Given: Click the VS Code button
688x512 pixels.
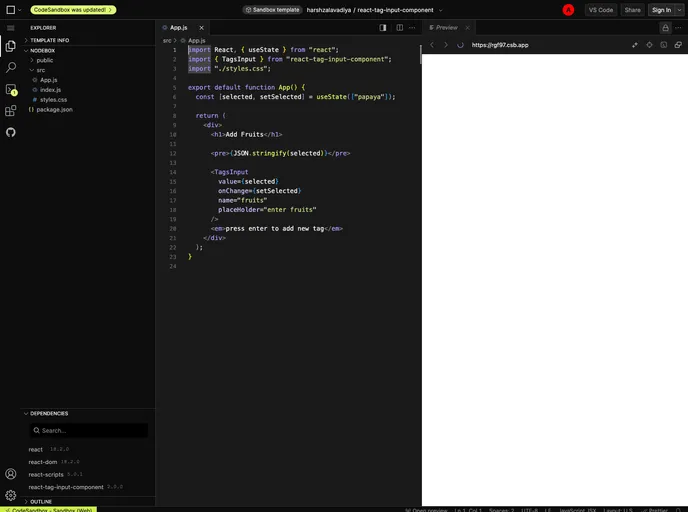Looking at the screenshot, I should pos(600,10).
